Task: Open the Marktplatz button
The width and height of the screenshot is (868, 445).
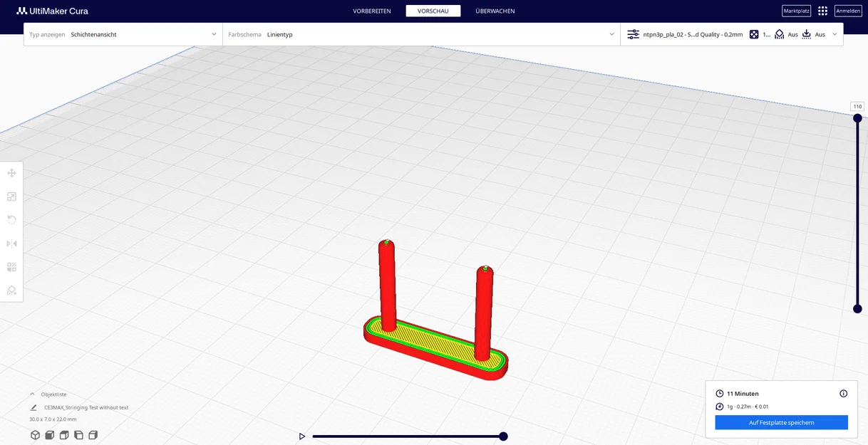Action: [796, 11]
